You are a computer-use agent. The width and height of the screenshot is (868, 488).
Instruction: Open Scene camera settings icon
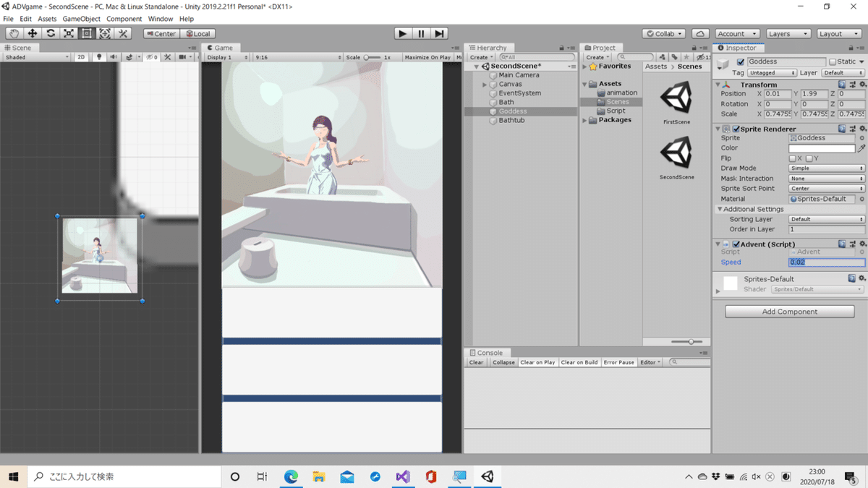coord(184,57)
